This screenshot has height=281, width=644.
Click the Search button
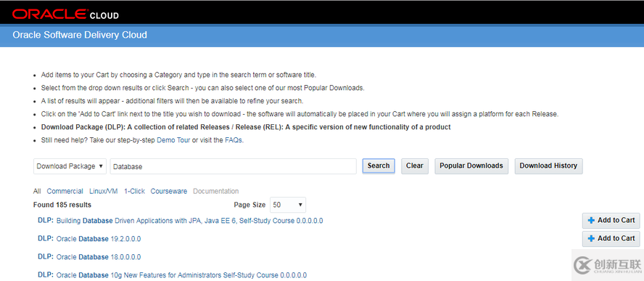pos(379,166)
